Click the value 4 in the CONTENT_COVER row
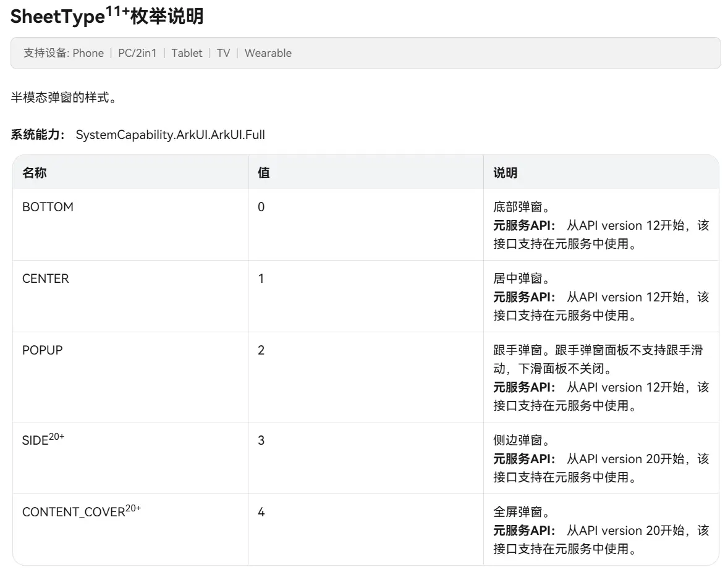Image resolution: width=728 pixels, height=575 pixels. click(261, 512)
